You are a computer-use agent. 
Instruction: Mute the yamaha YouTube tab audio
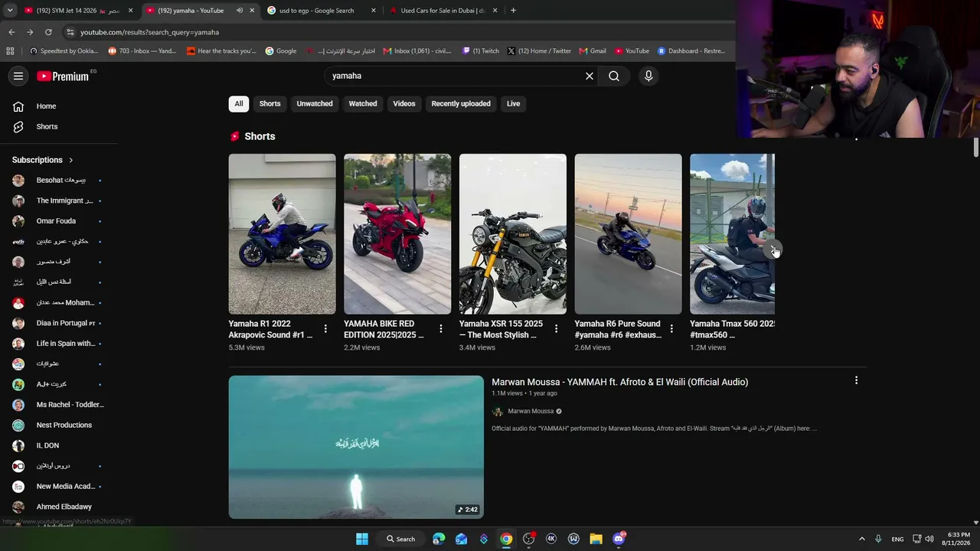point(240,11)
